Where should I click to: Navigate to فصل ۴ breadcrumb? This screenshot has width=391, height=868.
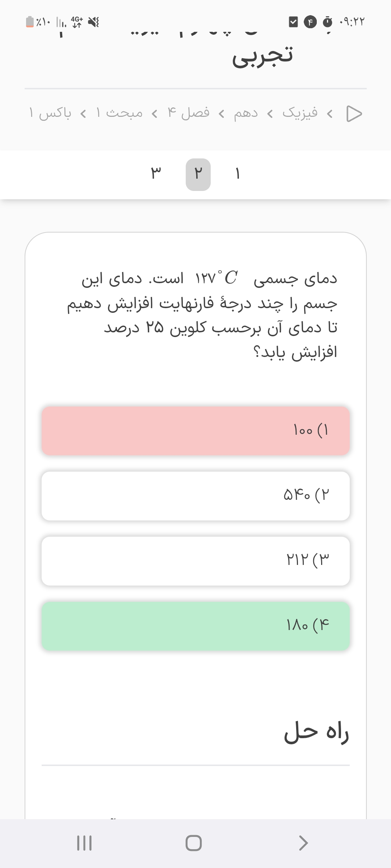click(x=189, y=114)
